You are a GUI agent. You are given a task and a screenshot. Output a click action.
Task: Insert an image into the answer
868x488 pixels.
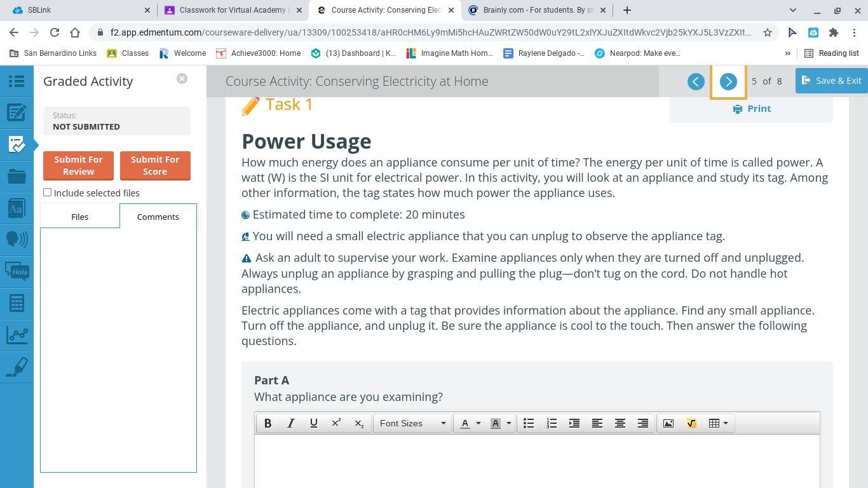click(668, 423)
